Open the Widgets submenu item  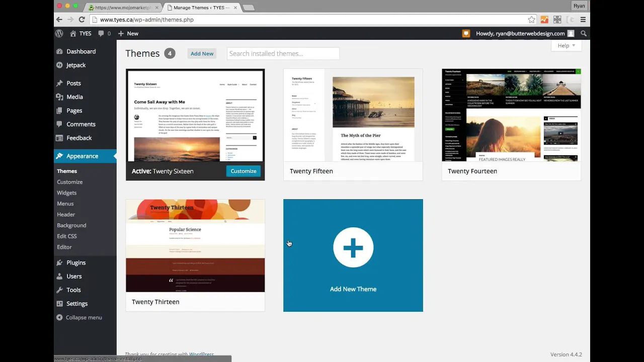(66, 193)
